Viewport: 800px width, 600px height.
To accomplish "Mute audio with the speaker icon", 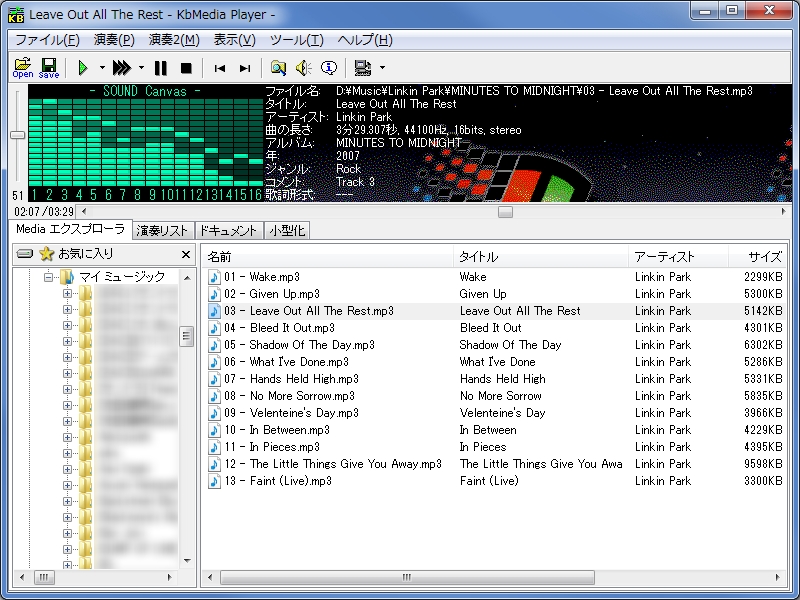I will [x=301, y=68].
